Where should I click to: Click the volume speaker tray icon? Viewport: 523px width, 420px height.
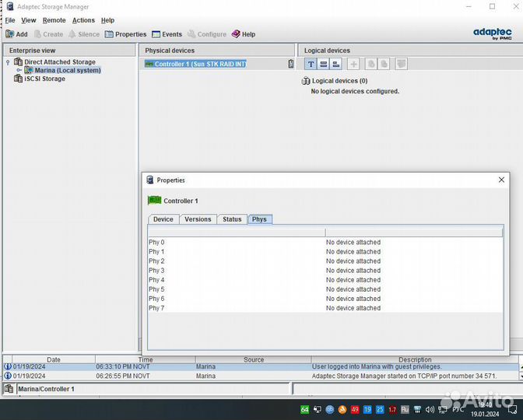point(430,409)
